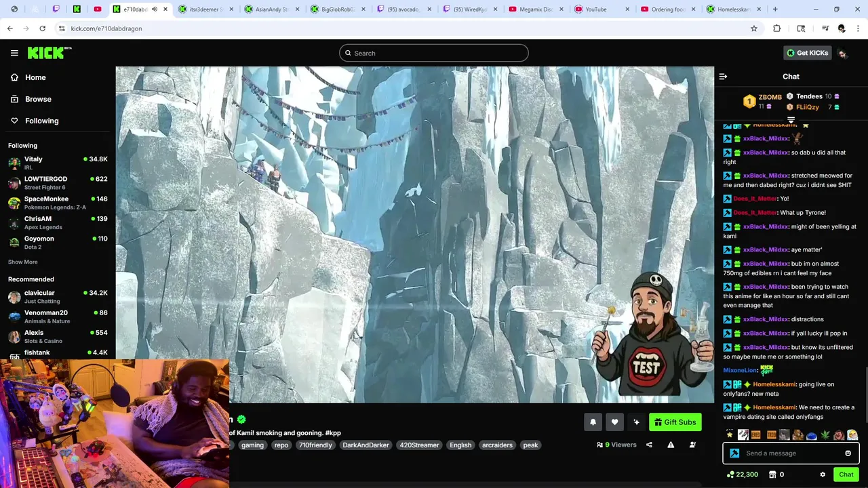Select the repo tag
This screenshot has height=488, width=868.
281,445
